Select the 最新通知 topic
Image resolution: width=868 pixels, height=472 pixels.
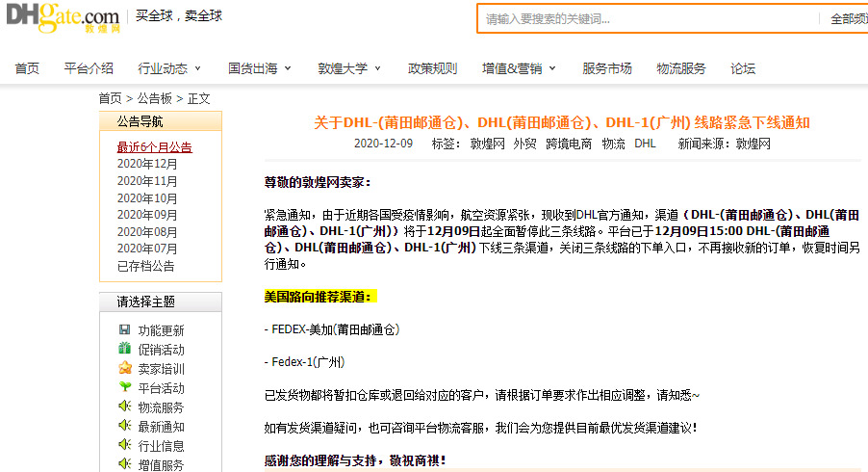pyautogui.click(x=161, y=427)
